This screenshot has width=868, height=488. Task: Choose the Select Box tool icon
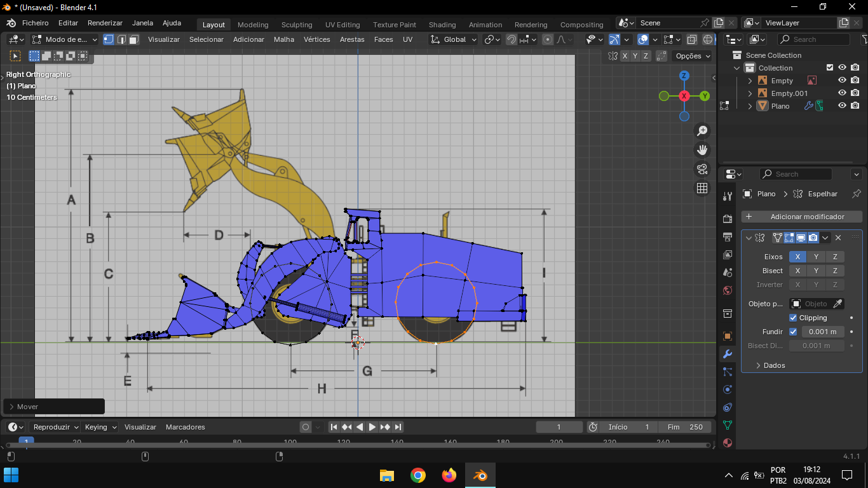[34, 56]
